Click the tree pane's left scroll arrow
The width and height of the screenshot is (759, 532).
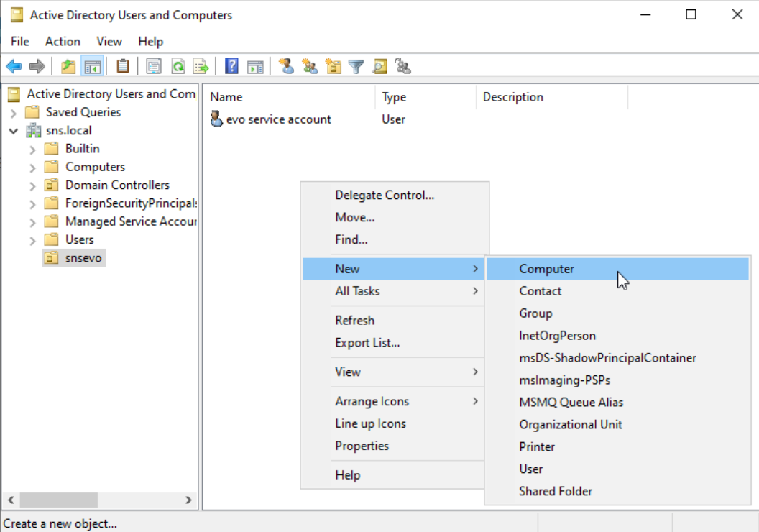click(11, 500)
